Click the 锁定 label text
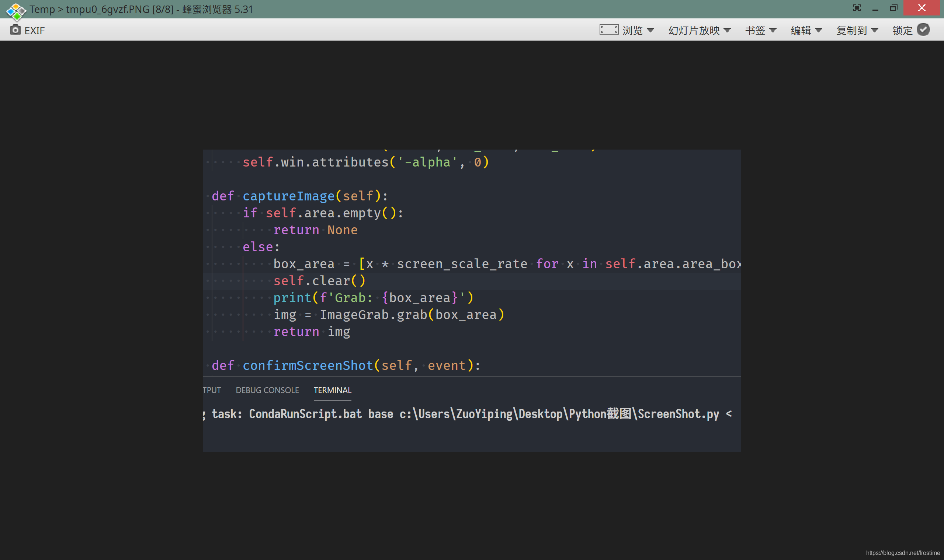Viewport: 944px width, 560px height. [x=902, y=30]
